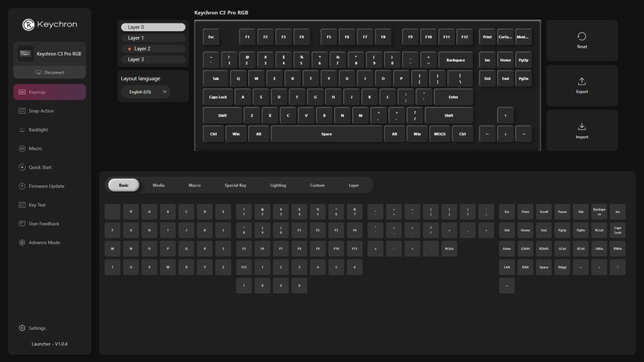Open the Special Key tab
This screenshot has height=362, width=644.
point(236,186)
